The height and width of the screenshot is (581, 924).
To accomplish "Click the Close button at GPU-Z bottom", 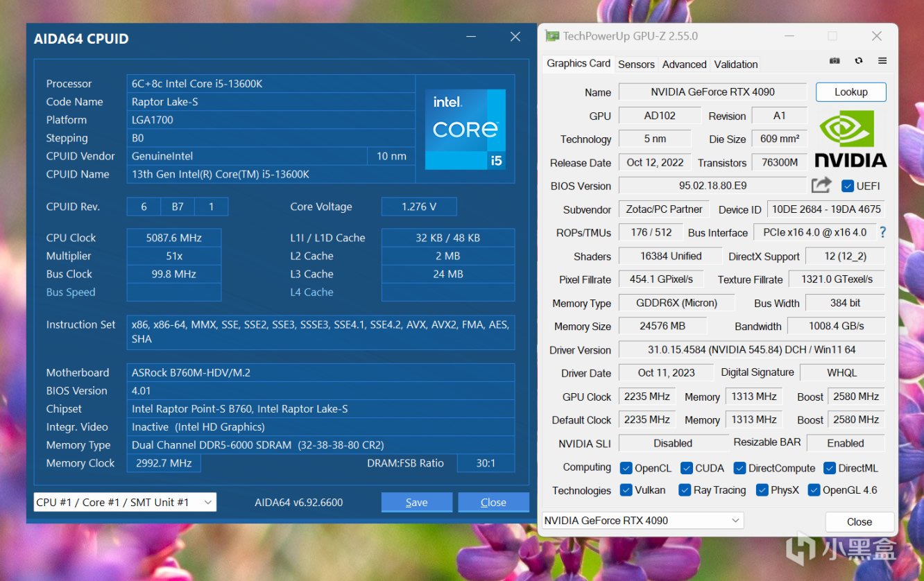I will pyautogui.click(x=859, y=521).
